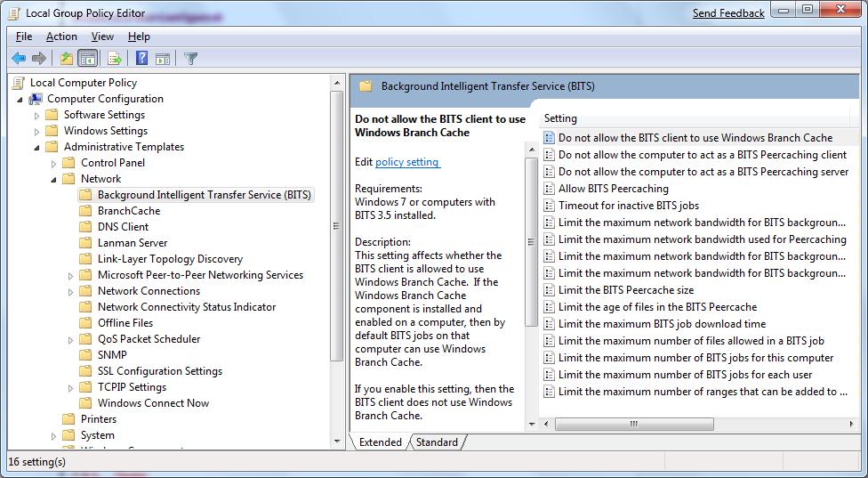Screen dimensions: 868x478
Task: Click the Printers folder icon
Action: [x=68, y=418]
